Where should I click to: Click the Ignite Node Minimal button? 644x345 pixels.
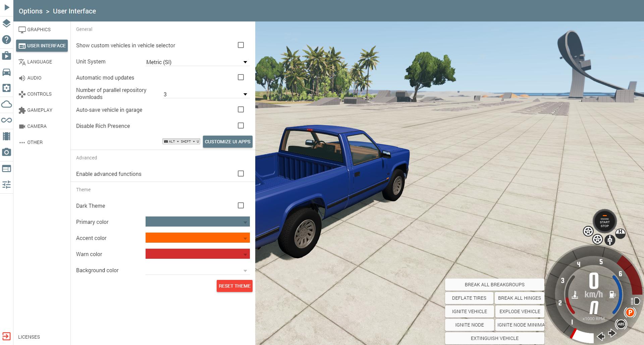(520, 325)
